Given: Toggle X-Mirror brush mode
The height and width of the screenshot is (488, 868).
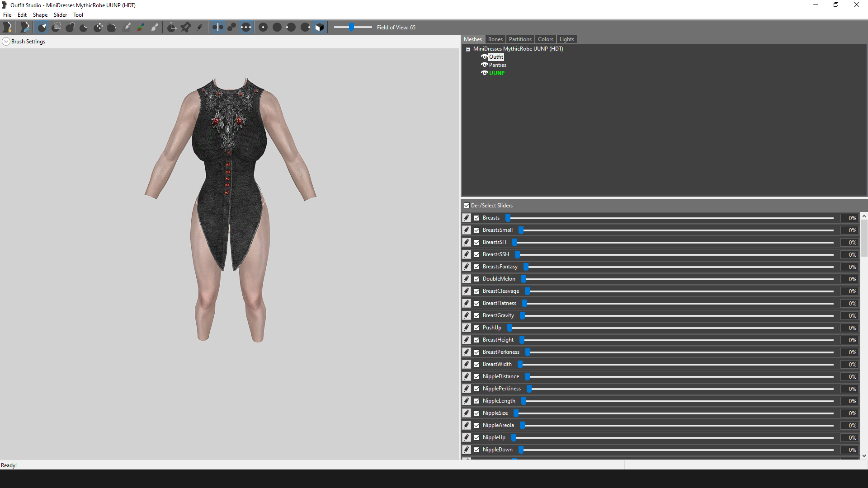Looking at the screenshot, I should 217,28.
